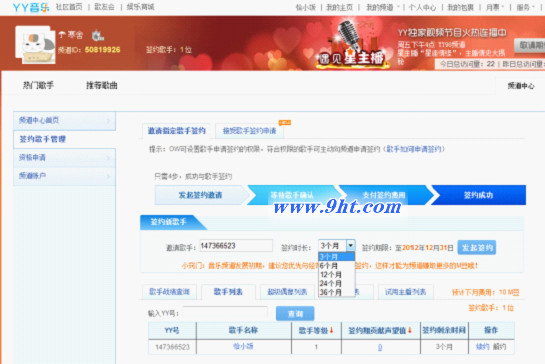Focus the 输入YY号 search field
This screenshot has height=364, width=545.
[225, 313]
